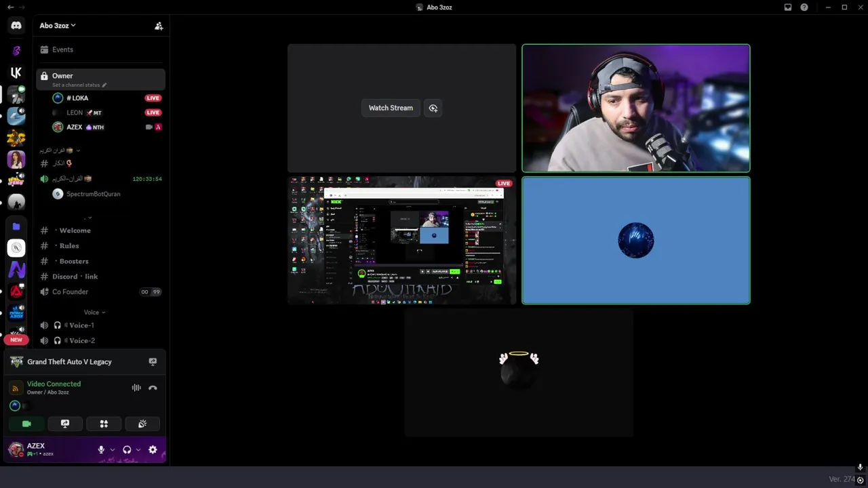This screenshot has height=488, width=868.
Task: Disconnect from voice call
Action: click(153, 388)
